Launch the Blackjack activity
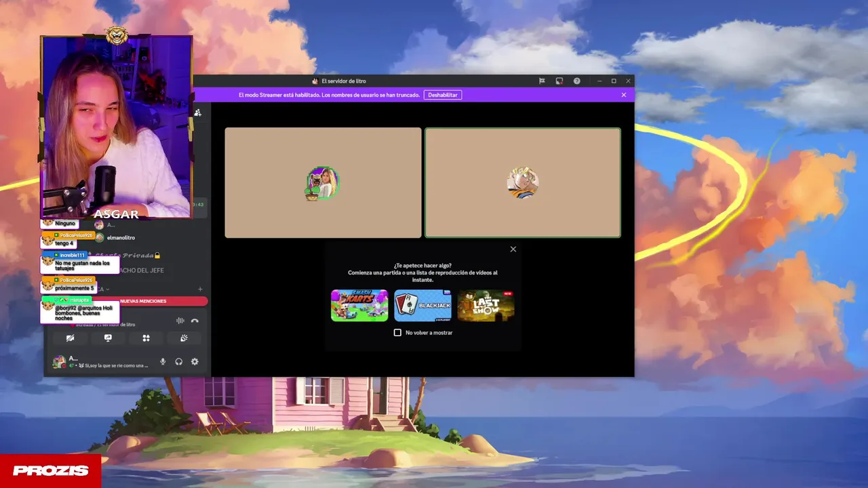The image size is (868, 488). pos(422,305)
